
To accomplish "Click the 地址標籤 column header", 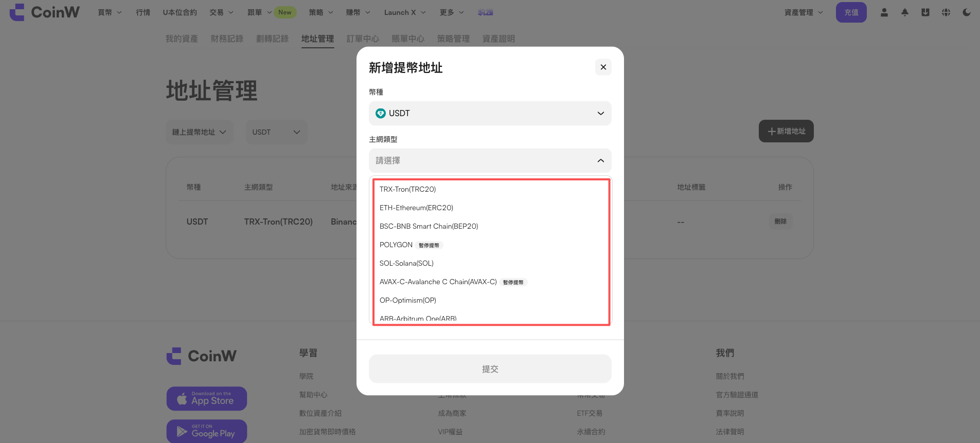I will (x=691, y=187).
